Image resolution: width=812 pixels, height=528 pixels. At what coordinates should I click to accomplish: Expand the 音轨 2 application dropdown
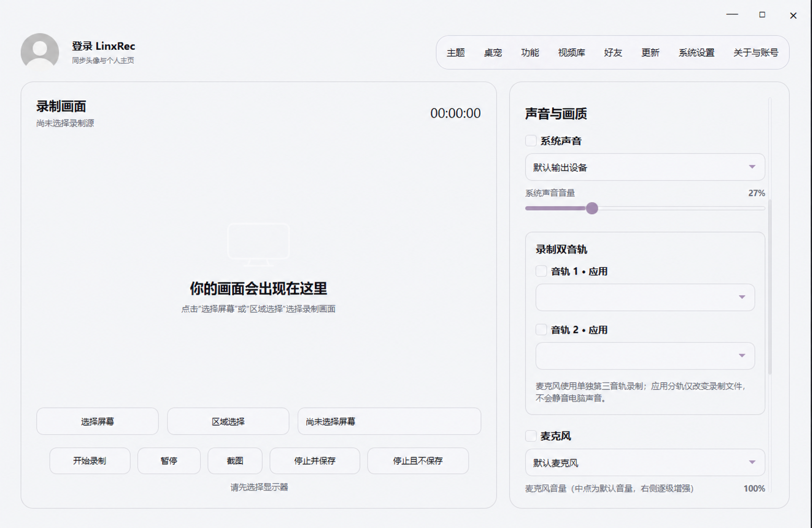point(645,356)
